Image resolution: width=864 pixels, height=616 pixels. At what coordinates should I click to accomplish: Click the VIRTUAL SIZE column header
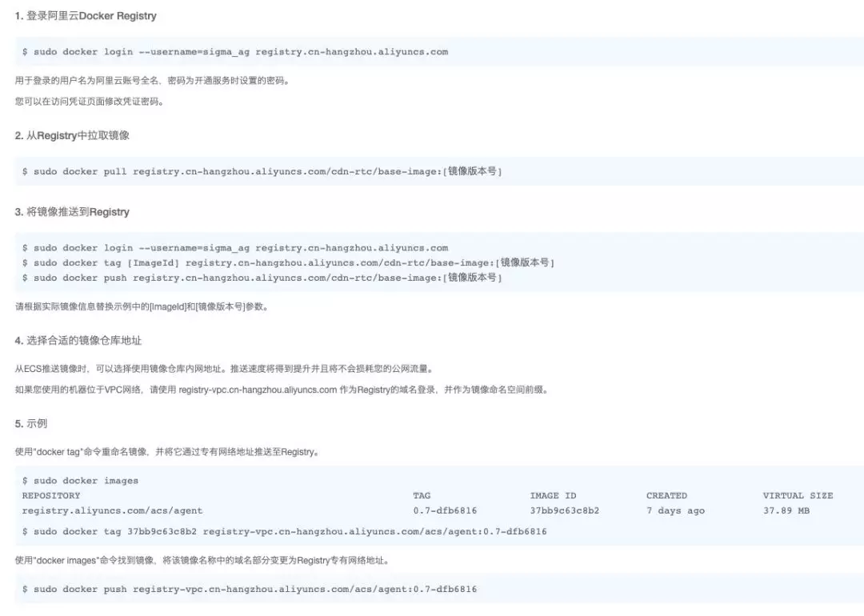point(798,496)
